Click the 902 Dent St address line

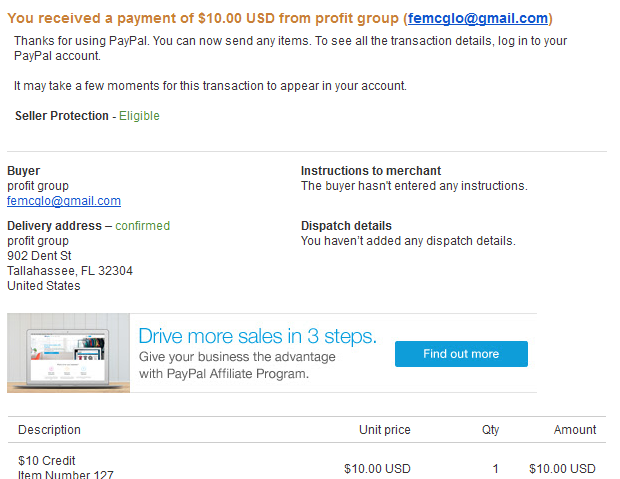click(x=39, y=256)
